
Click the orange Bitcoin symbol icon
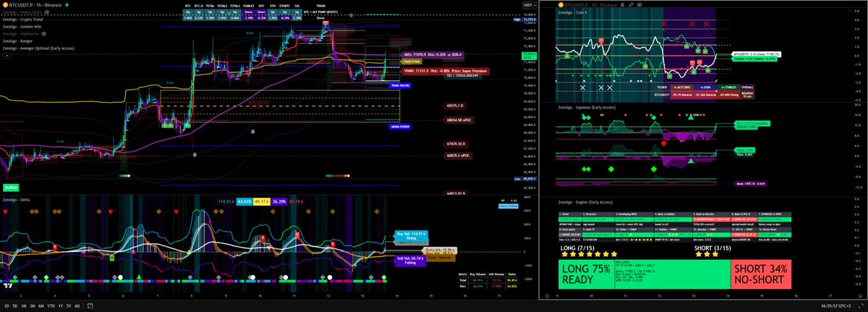pyautogui.click(x=4, y=4)
